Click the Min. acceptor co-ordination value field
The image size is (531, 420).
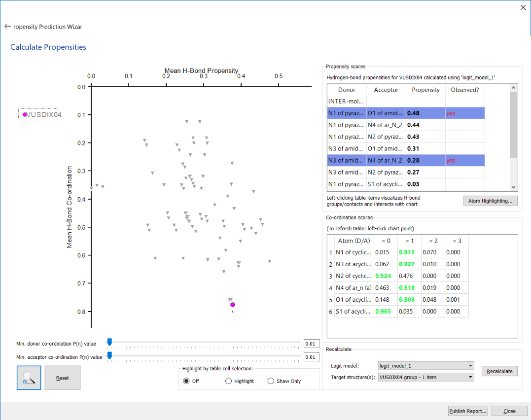(x=312, y=357)
